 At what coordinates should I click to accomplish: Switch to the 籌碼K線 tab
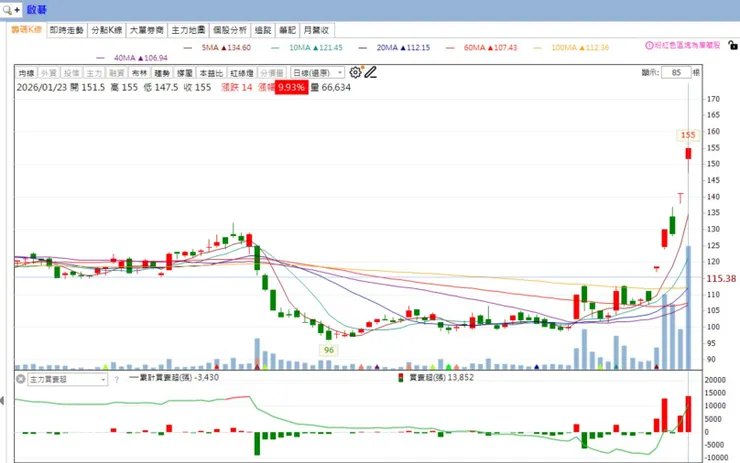coord(26,30)
